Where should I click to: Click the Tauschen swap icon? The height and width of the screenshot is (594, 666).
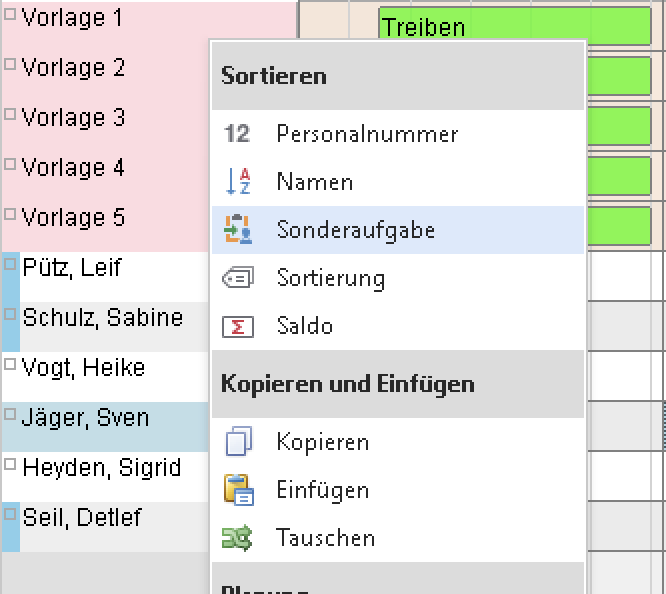click(238, 538)
